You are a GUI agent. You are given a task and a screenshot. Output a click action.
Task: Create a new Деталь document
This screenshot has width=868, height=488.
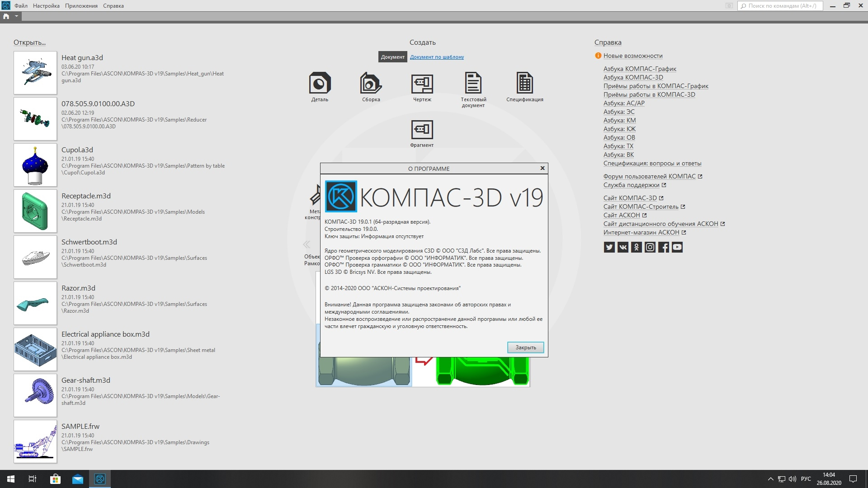(x=320, y=86)
